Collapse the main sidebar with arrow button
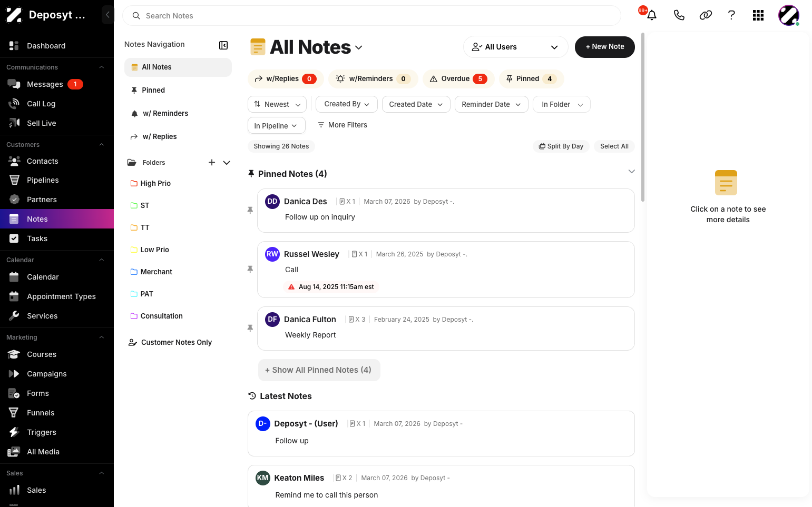The width and height of the screenshot is (812, 507). 107,15
